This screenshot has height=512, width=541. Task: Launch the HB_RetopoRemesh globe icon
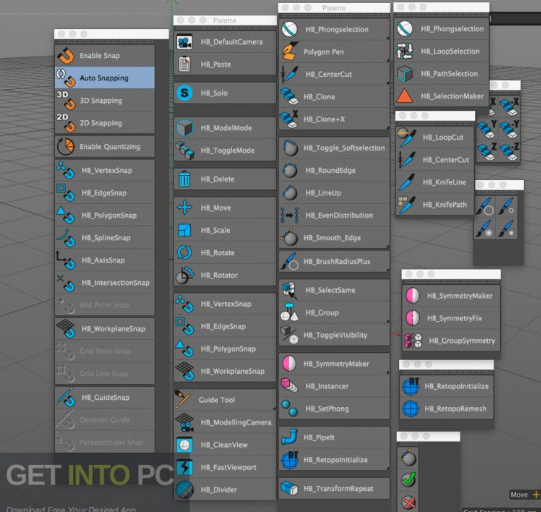(411, 409)
